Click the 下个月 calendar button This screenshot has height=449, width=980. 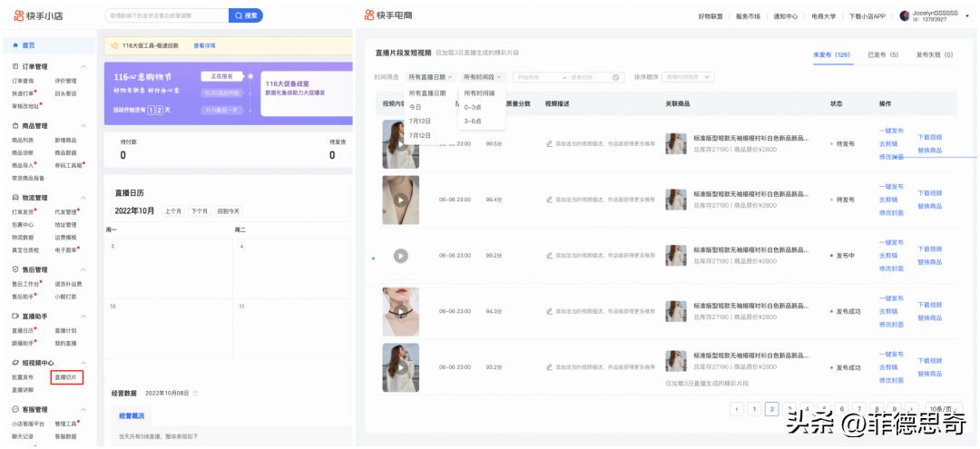[x=199, y=211]
